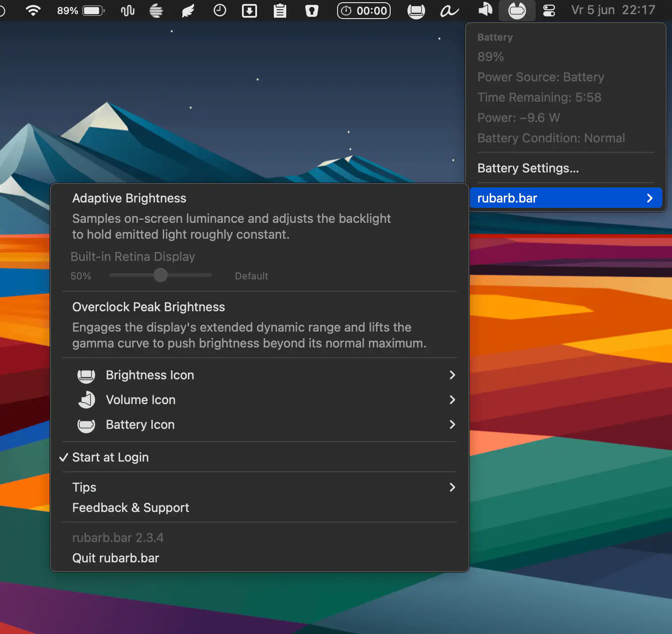
Task: Click the Battery Icon row's battery glyph
Action: pyautogui.click(x=86, y=425)
